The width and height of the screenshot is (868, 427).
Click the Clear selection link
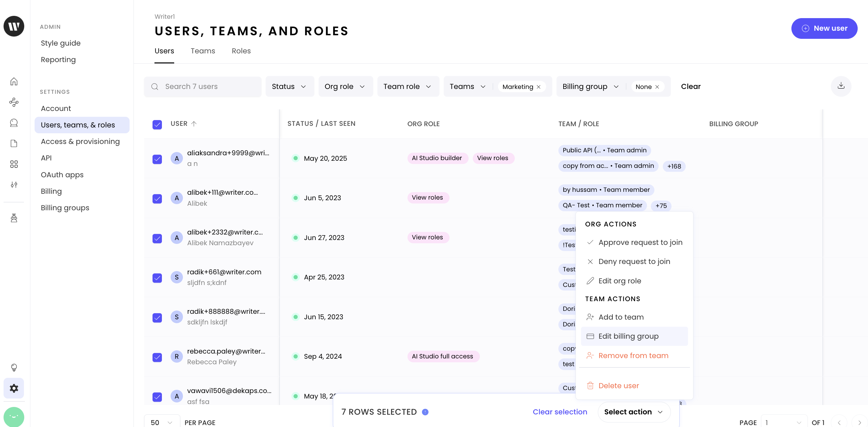coord(559,411)
